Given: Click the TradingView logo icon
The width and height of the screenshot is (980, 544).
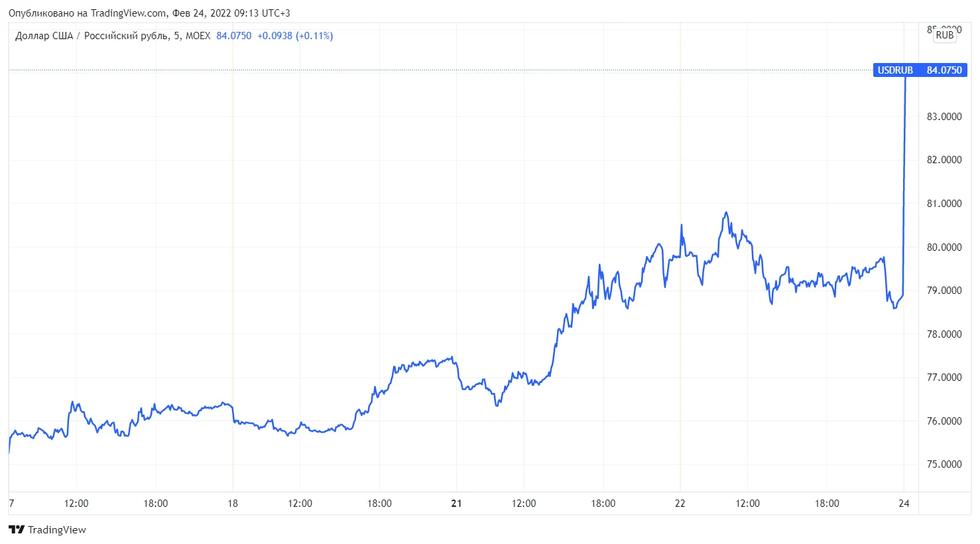Looking at the screenshot, I should coord(17,529).
